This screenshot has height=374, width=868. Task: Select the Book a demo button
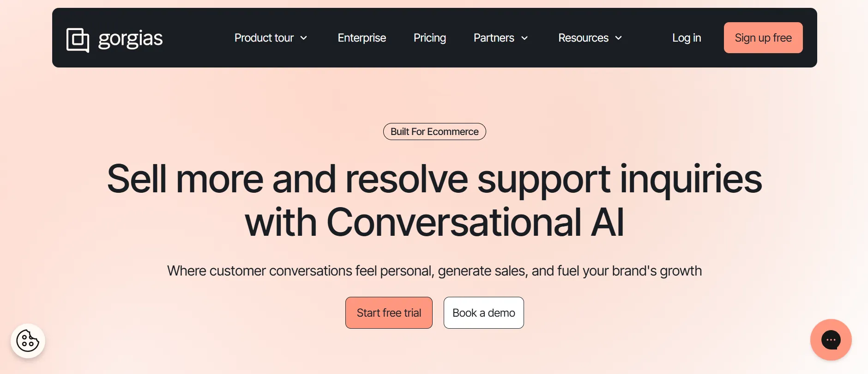(483, 313)
